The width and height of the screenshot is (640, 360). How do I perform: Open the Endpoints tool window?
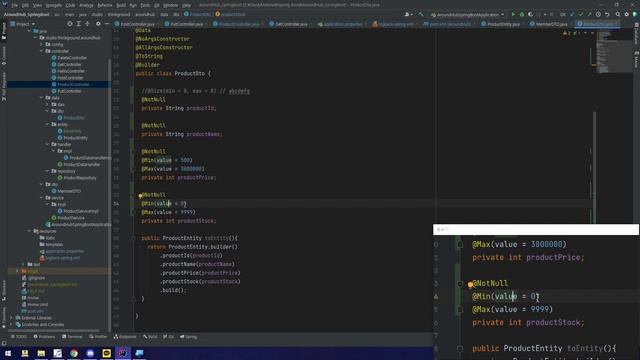(125, 337)
